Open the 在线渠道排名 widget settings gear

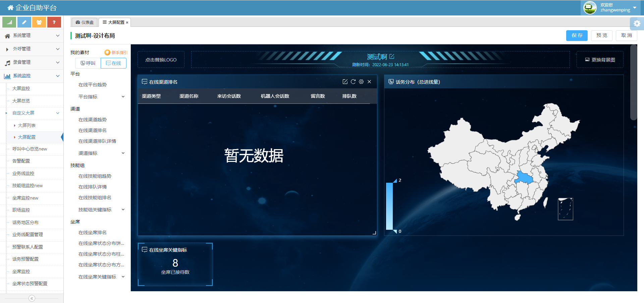pos(361,82)
